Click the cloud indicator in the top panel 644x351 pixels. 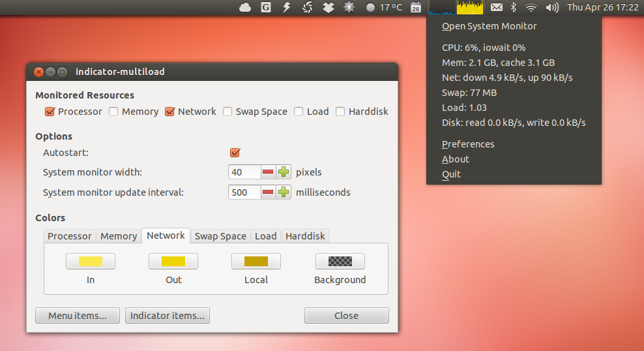click(x=245, y=7)
